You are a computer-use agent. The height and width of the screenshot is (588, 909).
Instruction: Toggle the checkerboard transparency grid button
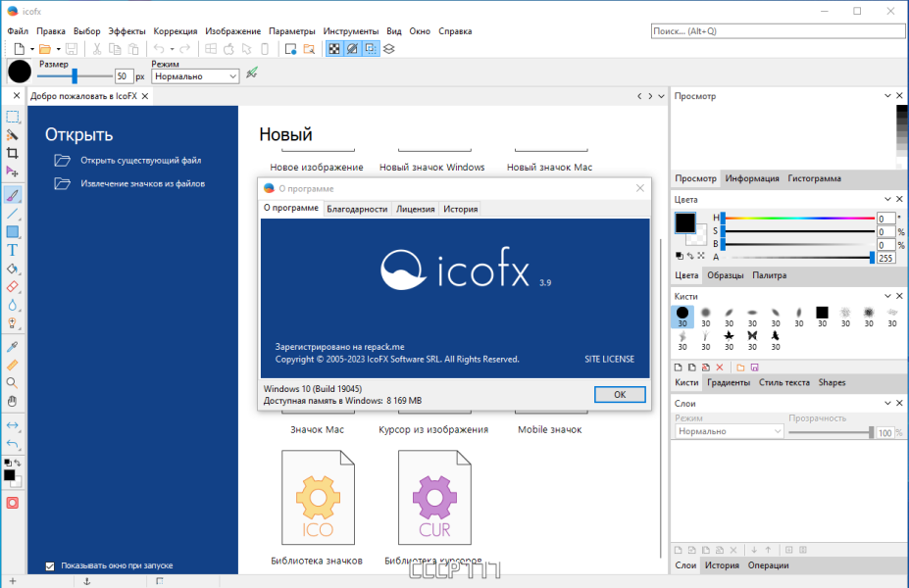click(x=334, y=49)
